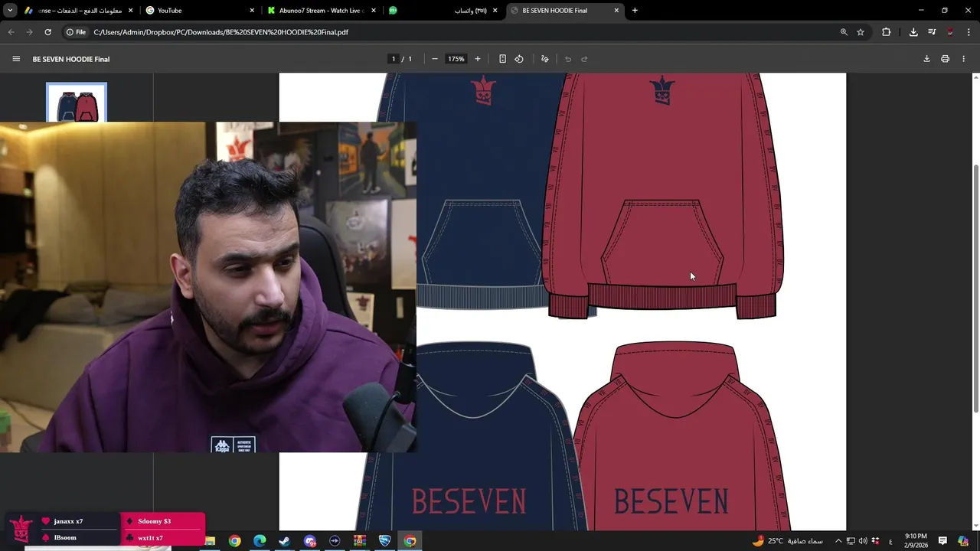Bookmark this tab with star icon
Image resolution: width=980 pixels, height=551 pixels.
point(861,32)
